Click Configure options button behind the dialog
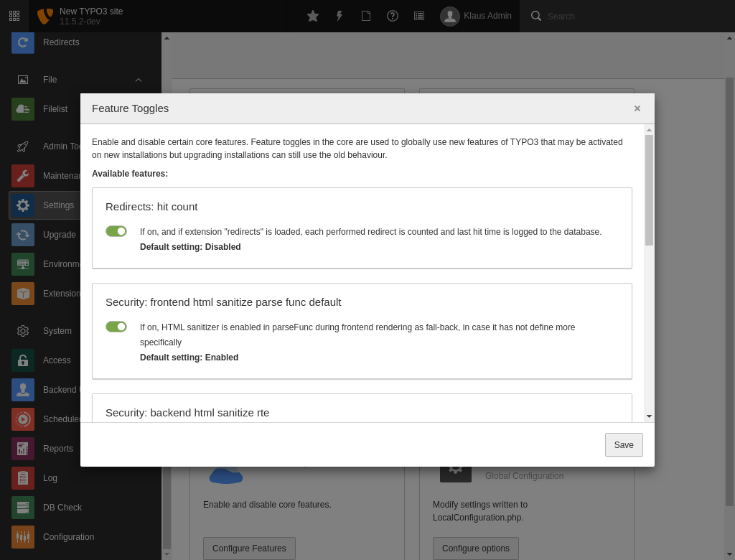735x560 pixels. point(475,549)
